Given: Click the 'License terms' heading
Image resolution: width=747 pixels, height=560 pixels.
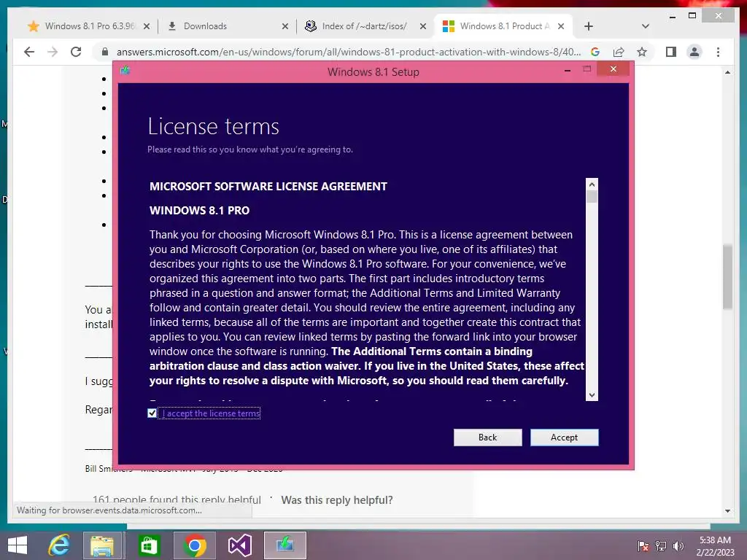Looking at the screenshot, I should pyautogui.click(x=214, y=126).
